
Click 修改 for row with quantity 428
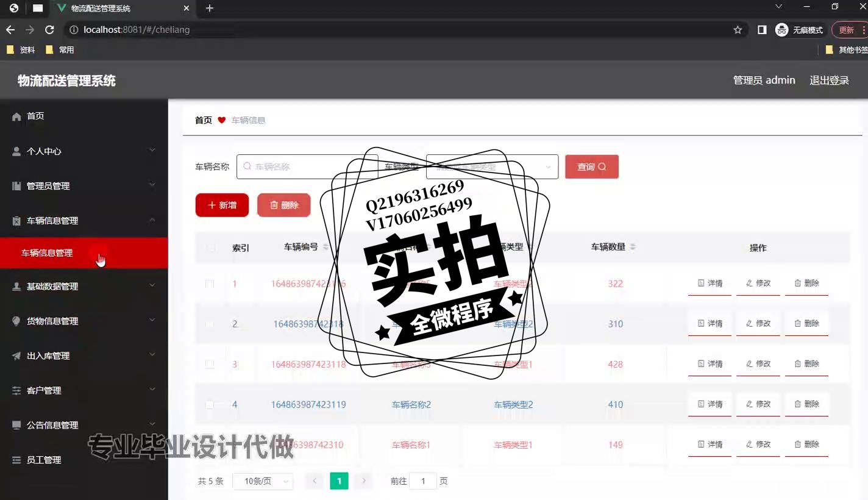[758, 364]
